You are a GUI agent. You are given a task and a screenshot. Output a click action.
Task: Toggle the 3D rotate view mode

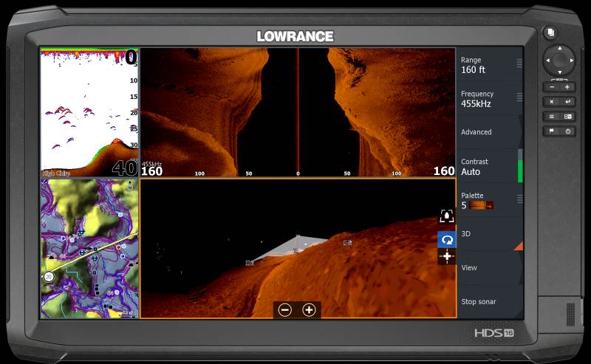pyautogui.click(x=447, y=239)
